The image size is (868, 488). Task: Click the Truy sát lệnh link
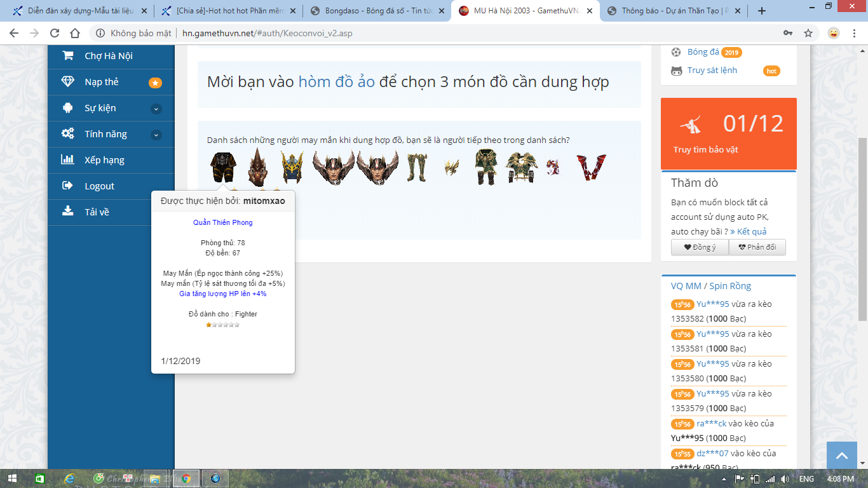712,71
